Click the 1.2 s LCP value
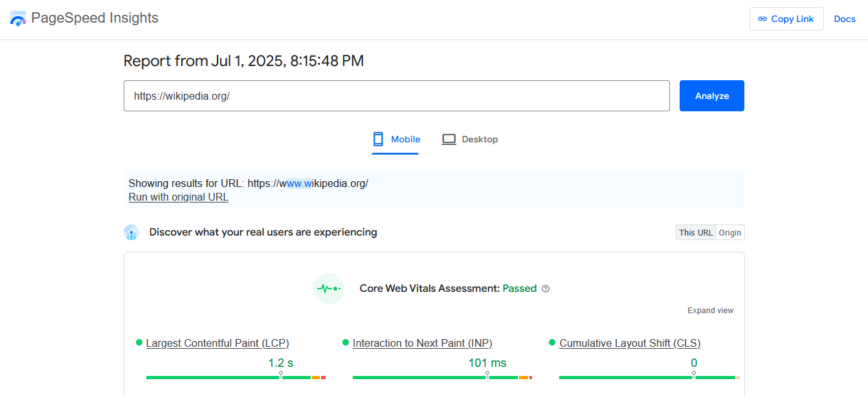 [x=281, y=363]
